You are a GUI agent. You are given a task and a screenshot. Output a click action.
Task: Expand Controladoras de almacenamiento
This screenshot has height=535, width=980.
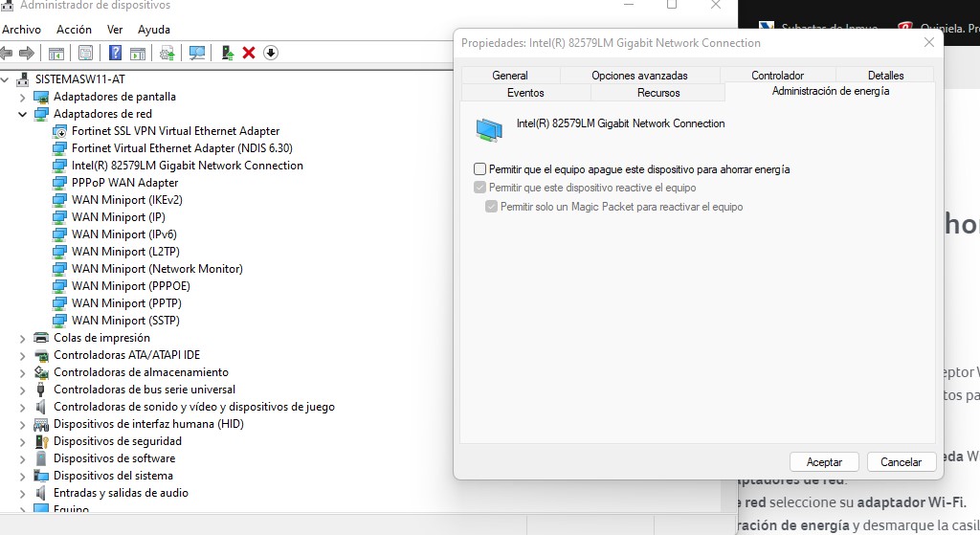(x=23, y=373)
